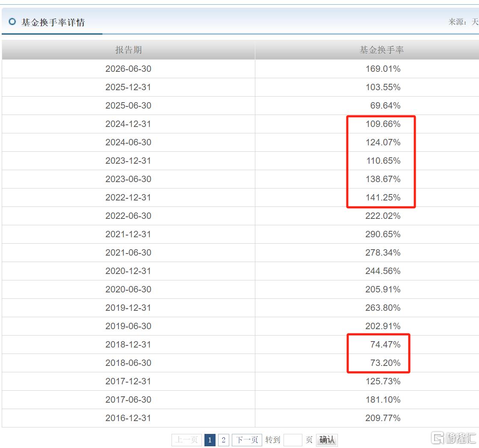Click the 205.91% turnover value
479x448 pixels.
[x=383, y=289]
